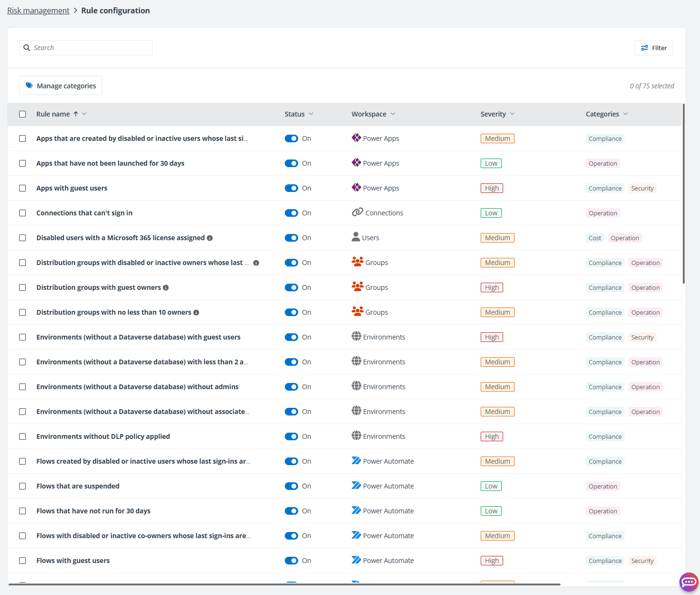Click the tag icon on Manage categories
Viewport: 700px width, 595px height.
point(29,85)
